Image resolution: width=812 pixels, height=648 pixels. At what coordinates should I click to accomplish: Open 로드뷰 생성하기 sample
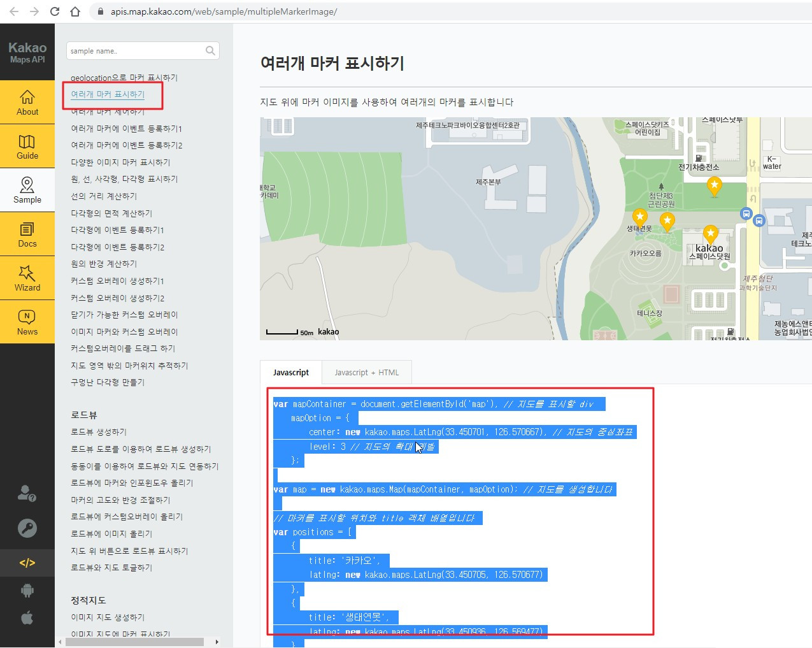(x=99, y=432)
